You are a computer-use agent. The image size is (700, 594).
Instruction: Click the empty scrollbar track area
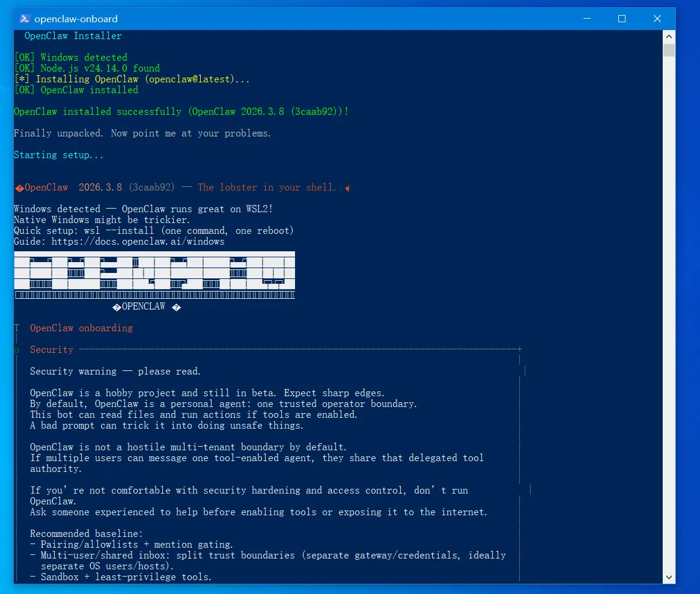pyautogui.click(x=669, y=313)
